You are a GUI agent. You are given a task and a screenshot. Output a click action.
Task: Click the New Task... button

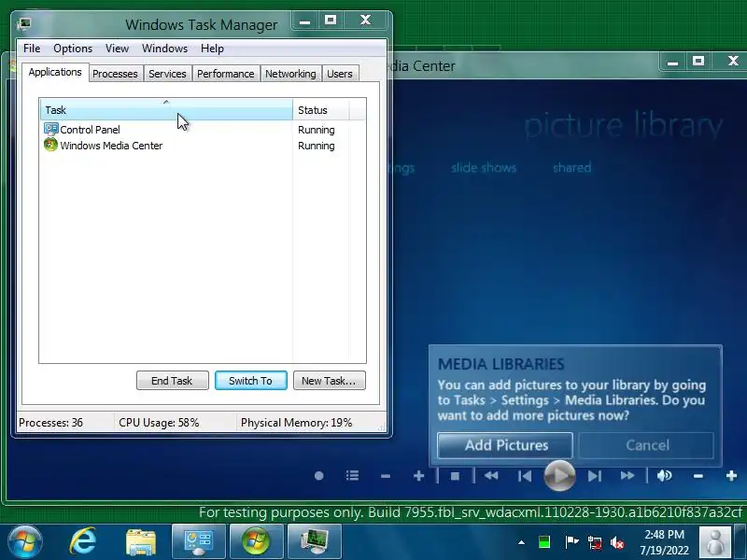point(330,381)
